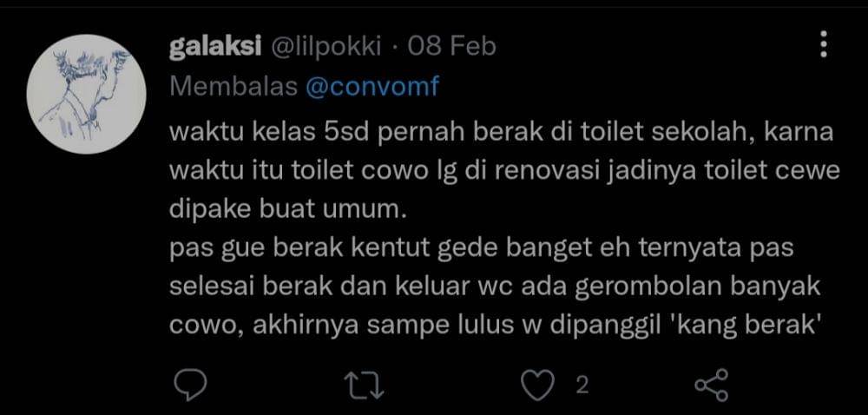Share the tweet using the share icon

712,385
